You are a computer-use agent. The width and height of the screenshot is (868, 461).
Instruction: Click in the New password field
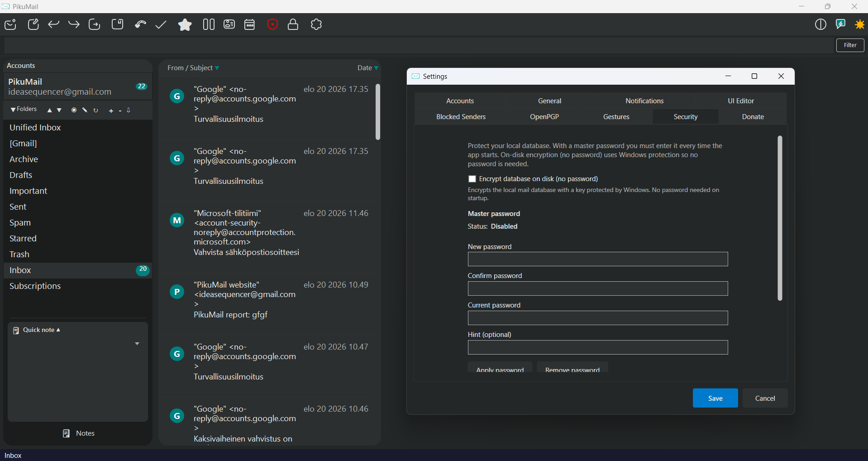598,259
